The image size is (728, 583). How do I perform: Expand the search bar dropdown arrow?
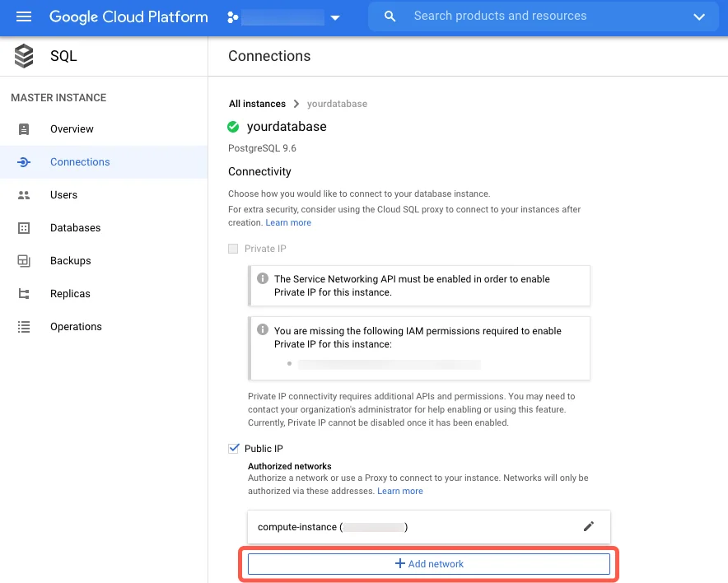click(699, 16)
